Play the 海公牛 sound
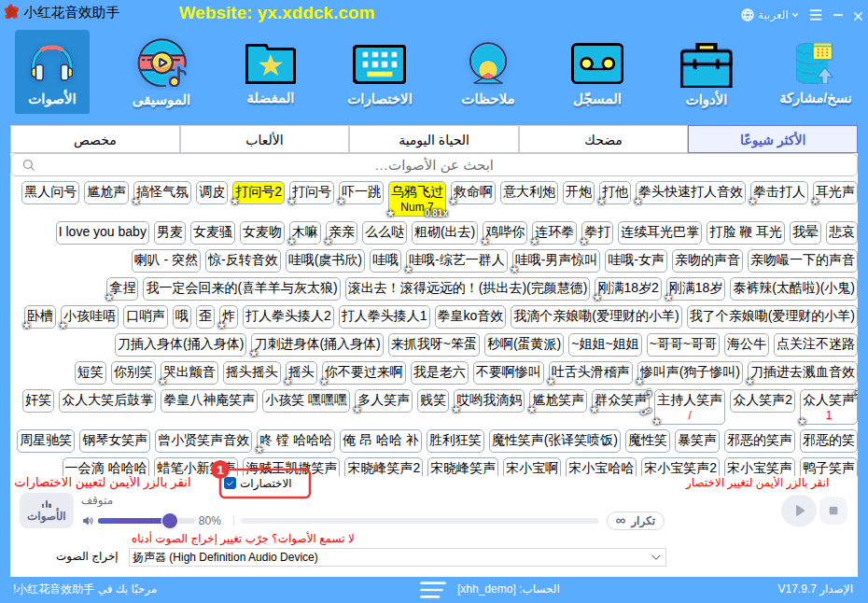The height and width of the screenshot is (603, 868). [x=747, y=344]
